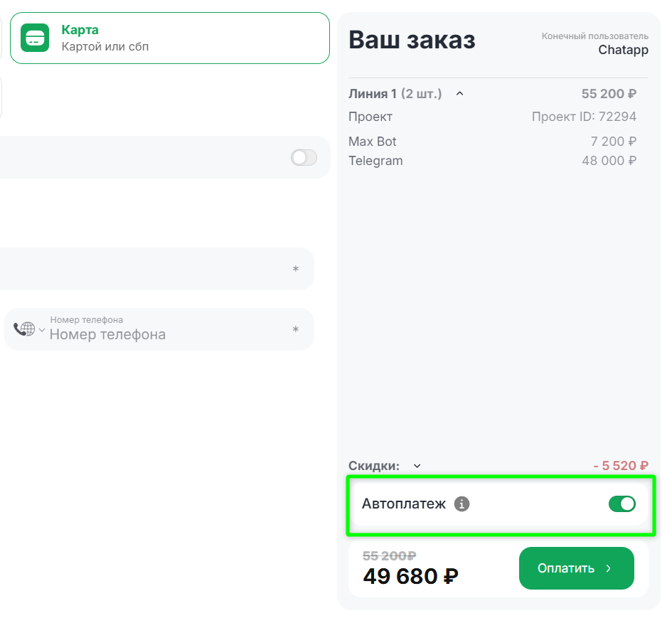
Task: Click the Chatapp end-user name
Action: pos(623,50)
